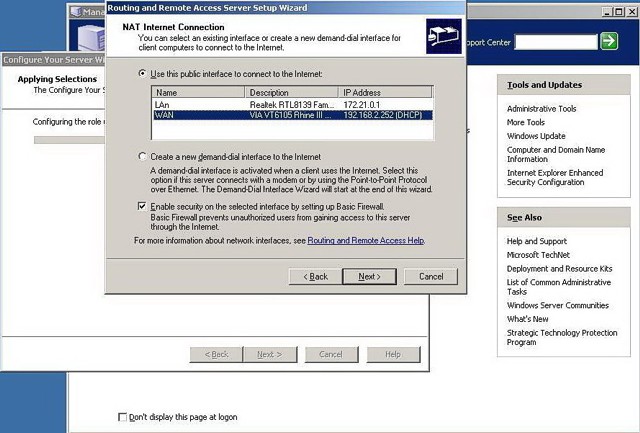
Task: Toggle Basic Firewall security checkbox
Action: [142, 206]
